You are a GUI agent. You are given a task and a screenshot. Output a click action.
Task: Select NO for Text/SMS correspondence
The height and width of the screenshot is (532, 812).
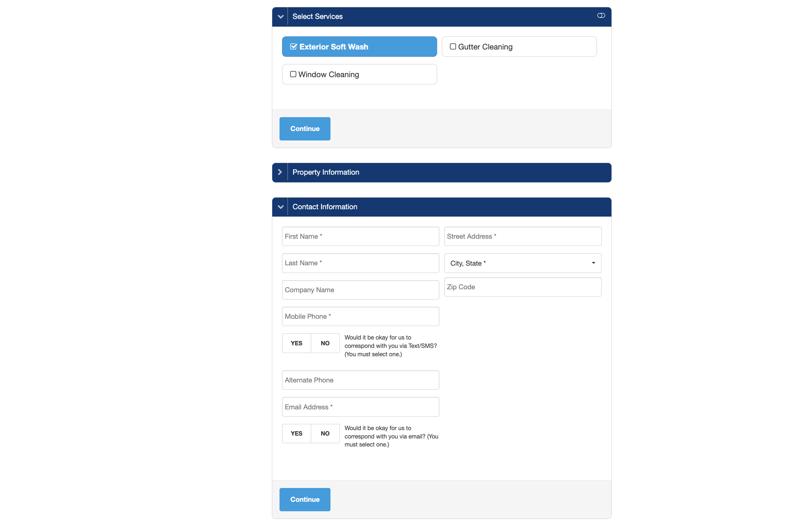(325, 343)
